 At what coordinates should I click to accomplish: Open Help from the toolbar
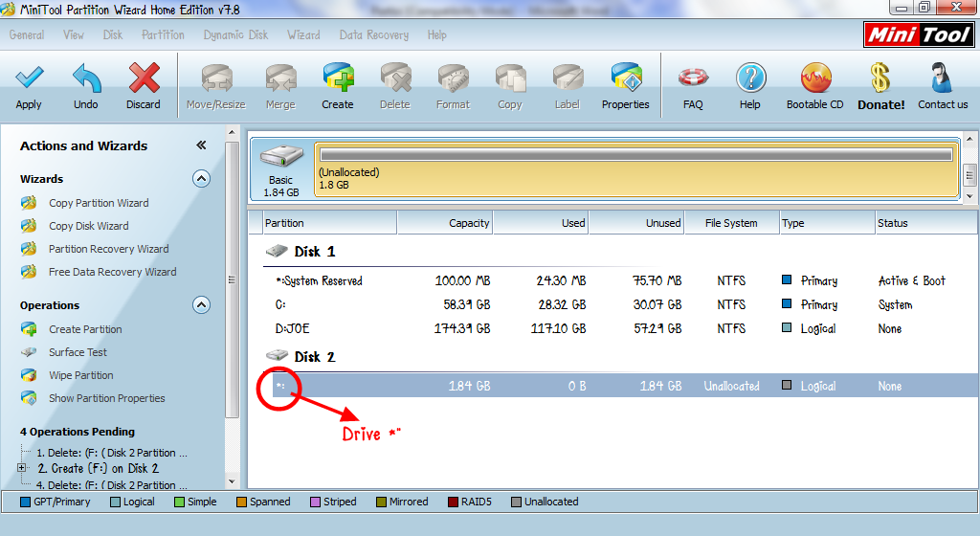click(750, 87)
